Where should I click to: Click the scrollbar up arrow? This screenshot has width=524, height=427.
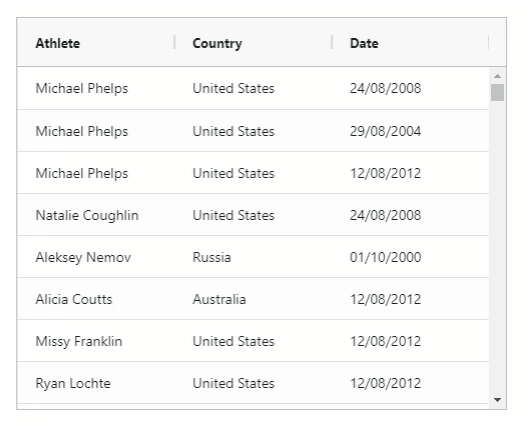click(497, 76)
